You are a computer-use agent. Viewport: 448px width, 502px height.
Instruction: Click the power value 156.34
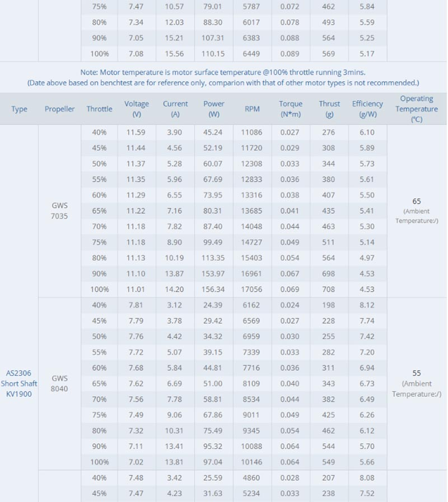(213, 289)
